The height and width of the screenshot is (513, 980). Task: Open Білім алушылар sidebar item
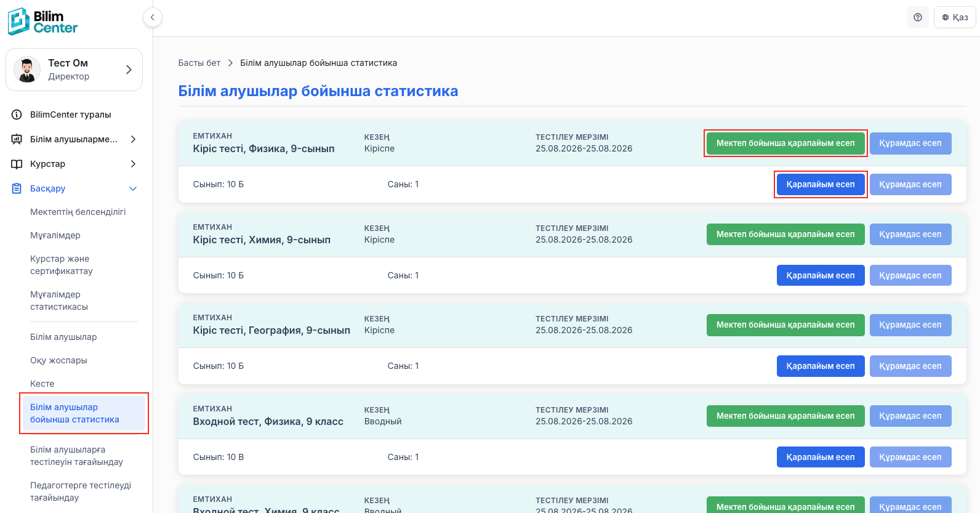63,337
